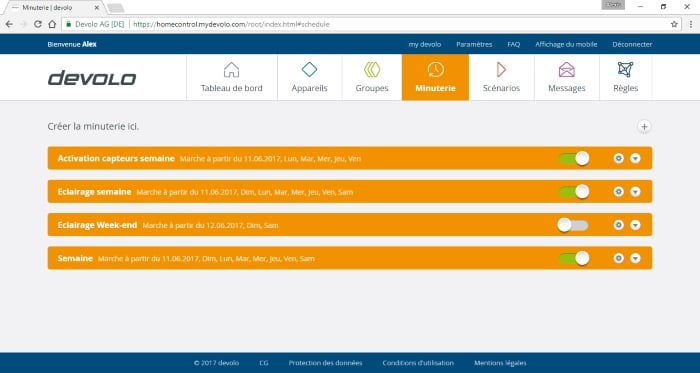The width and height of the screenshot is (700, 373).
Task: Add a new timer with plus icon
Action: click(644, 127)
